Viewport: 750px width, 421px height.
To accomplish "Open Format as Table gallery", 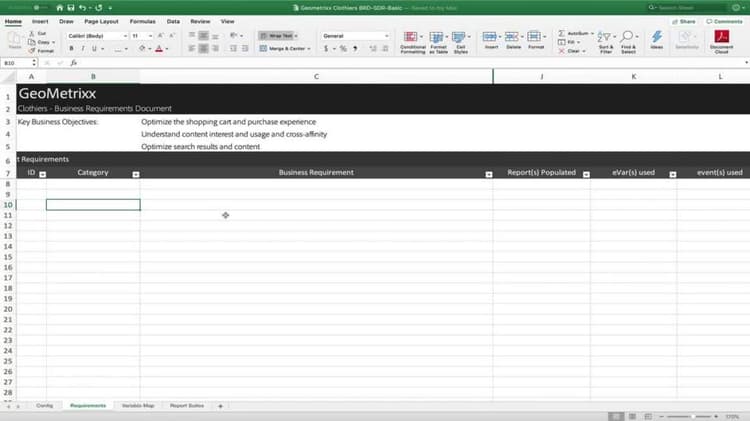I will tap(438, 42).
